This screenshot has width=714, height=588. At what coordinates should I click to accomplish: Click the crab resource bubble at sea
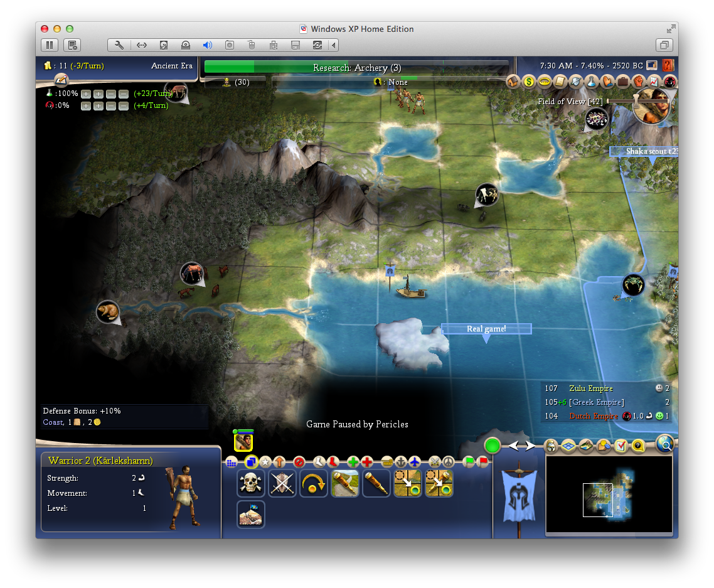633,285
